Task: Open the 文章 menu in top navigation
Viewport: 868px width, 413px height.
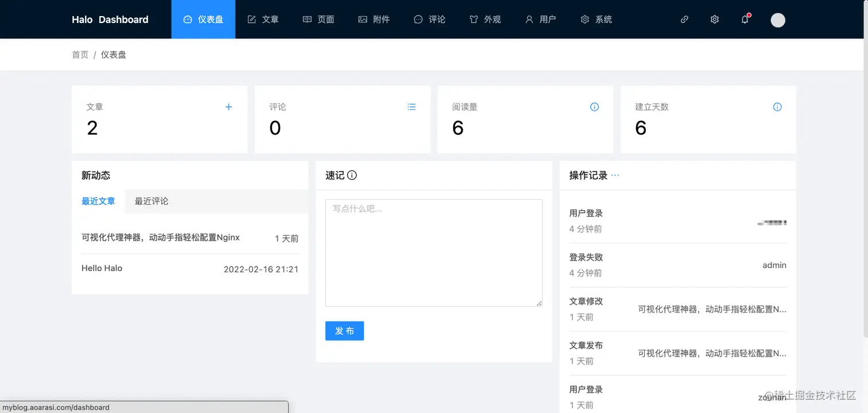Action: coord(263,20)
